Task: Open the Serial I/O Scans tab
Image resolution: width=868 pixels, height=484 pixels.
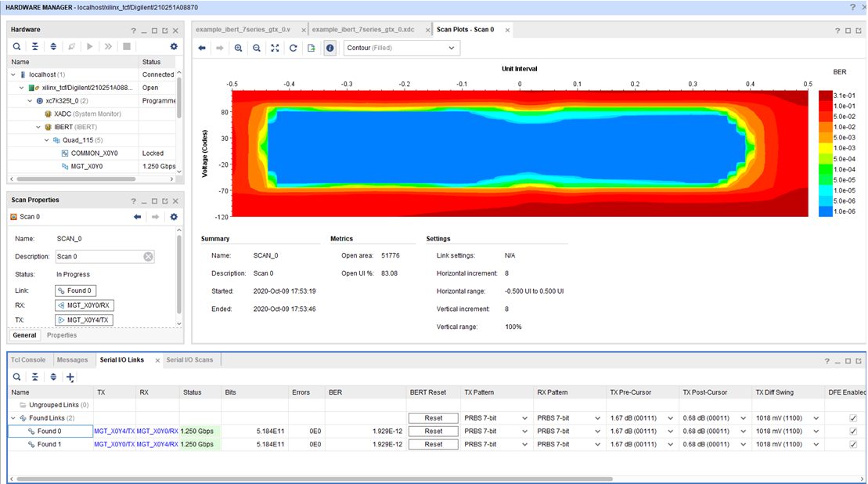Action: pyautogui.click(x=190, y=360)
